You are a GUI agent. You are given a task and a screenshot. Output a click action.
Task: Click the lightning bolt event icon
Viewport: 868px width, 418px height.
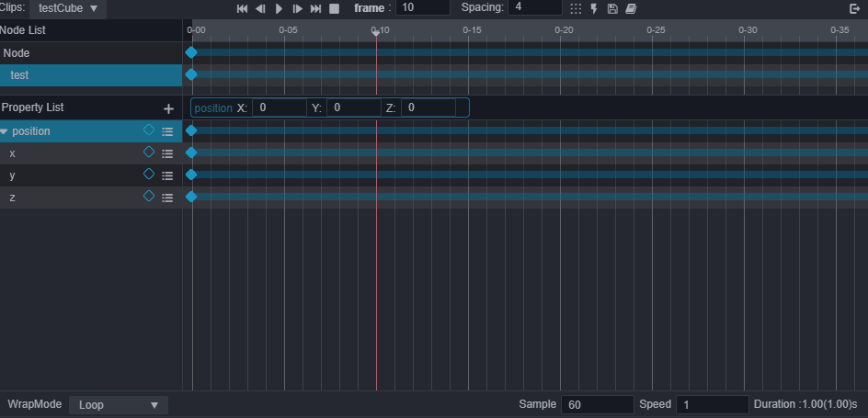pyautogui.click(x=594, y=8)
